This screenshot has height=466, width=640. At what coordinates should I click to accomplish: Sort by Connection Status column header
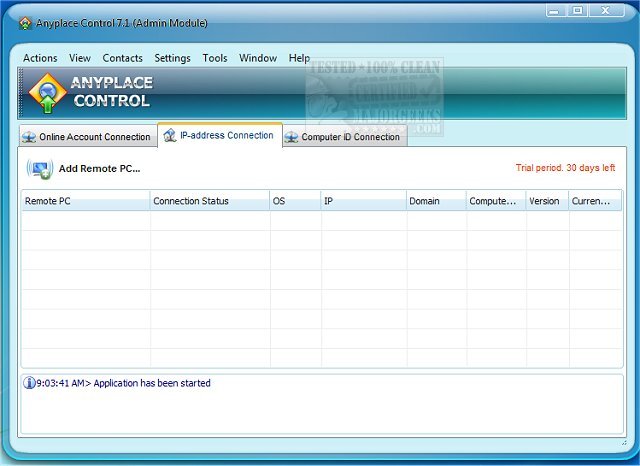click(x=210, y=201)
